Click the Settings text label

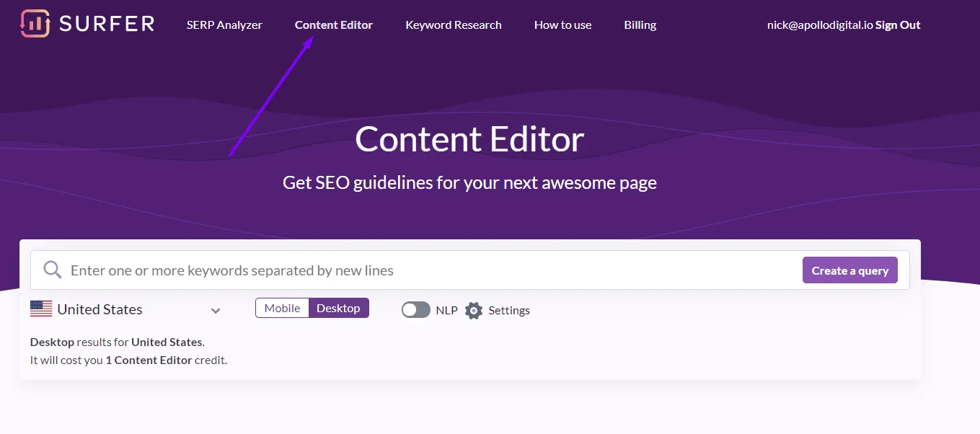click(x=509, y=311)
